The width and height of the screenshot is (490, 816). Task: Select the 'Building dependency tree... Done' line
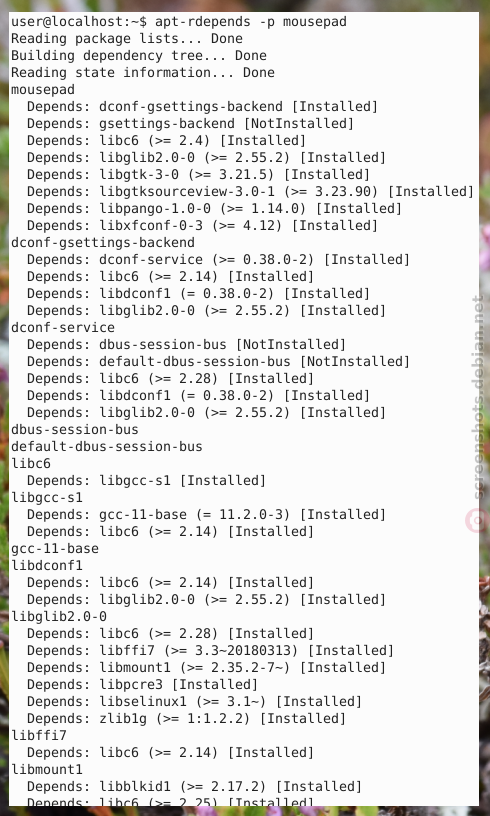pyautogui.click(x=139, y=56)
